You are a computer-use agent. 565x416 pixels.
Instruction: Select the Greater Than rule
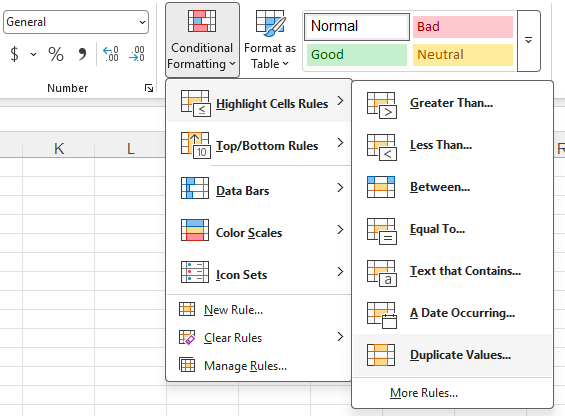pyautogui.click(x=453, y=103)
